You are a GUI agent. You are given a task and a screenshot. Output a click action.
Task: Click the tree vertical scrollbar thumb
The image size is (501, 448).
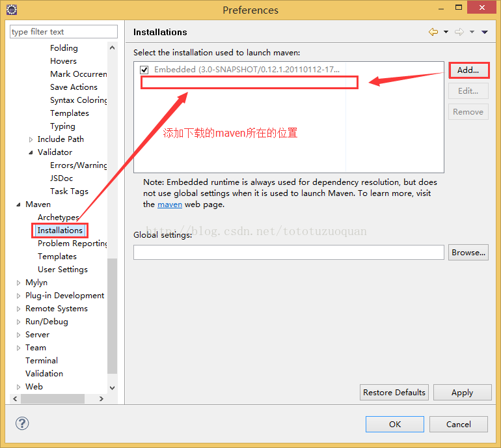(112, 316)
